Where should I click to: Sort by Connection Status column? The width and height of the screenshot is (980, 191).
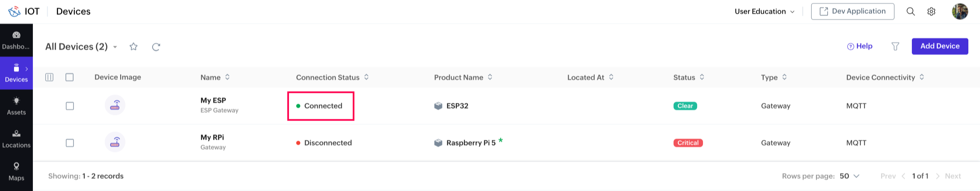pos(366,77)
